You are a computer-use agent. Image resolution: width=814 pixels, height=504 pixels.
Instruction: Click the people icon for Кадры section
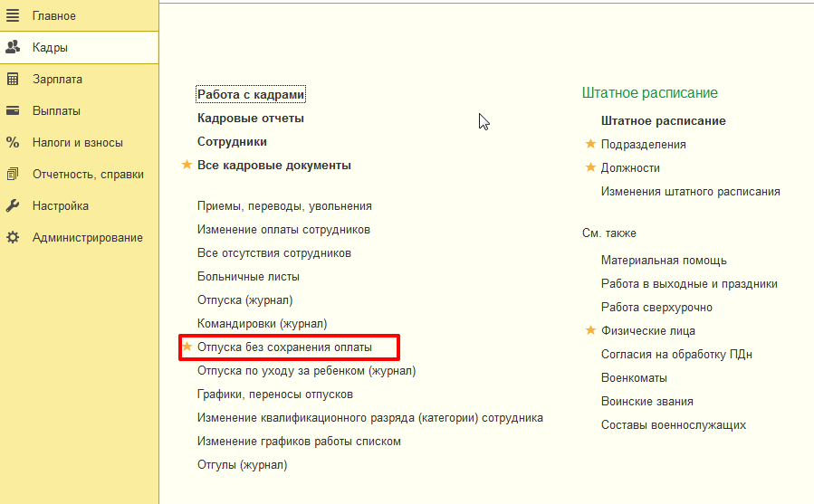pyautogui.click(x=13, y=48)
